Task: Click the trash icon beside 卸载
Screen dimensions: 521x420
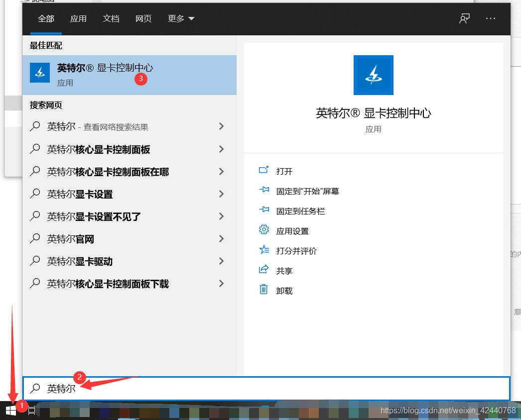Action: tap(263, 289)
